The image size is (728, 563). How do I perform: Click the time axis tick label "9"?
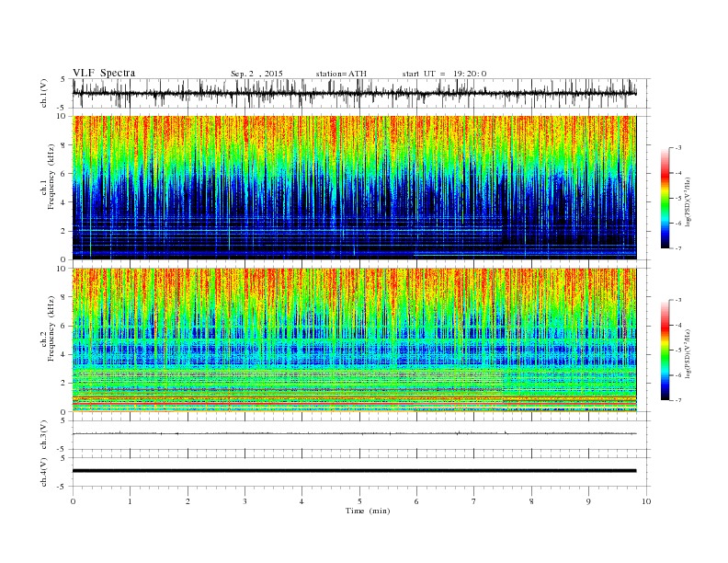tap(588, 501)
